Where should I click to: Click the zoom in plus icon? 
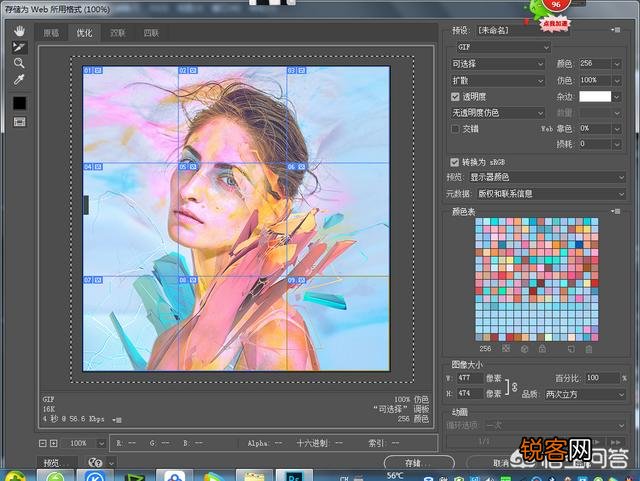[x=53, y=443]
